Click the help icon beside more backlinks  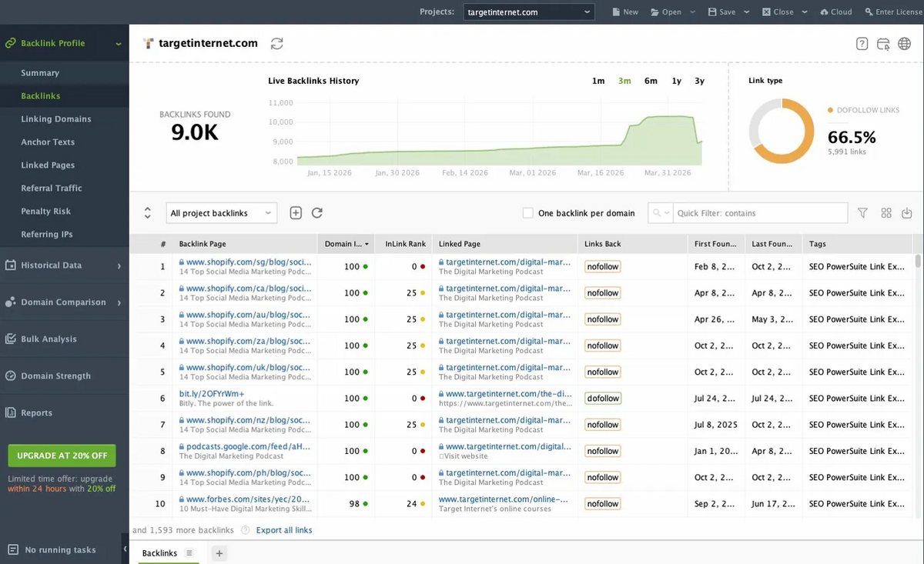tap(246, 530)
